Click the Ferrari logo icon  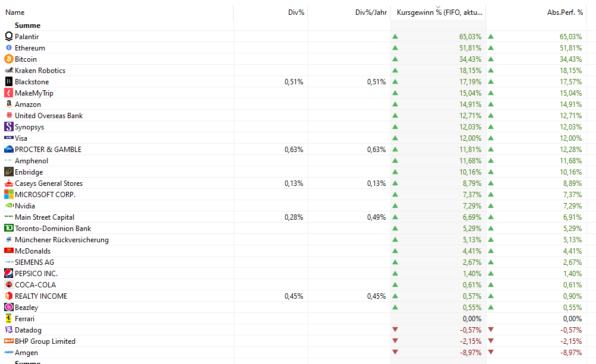pyautogui.click(x=9, y=318)
